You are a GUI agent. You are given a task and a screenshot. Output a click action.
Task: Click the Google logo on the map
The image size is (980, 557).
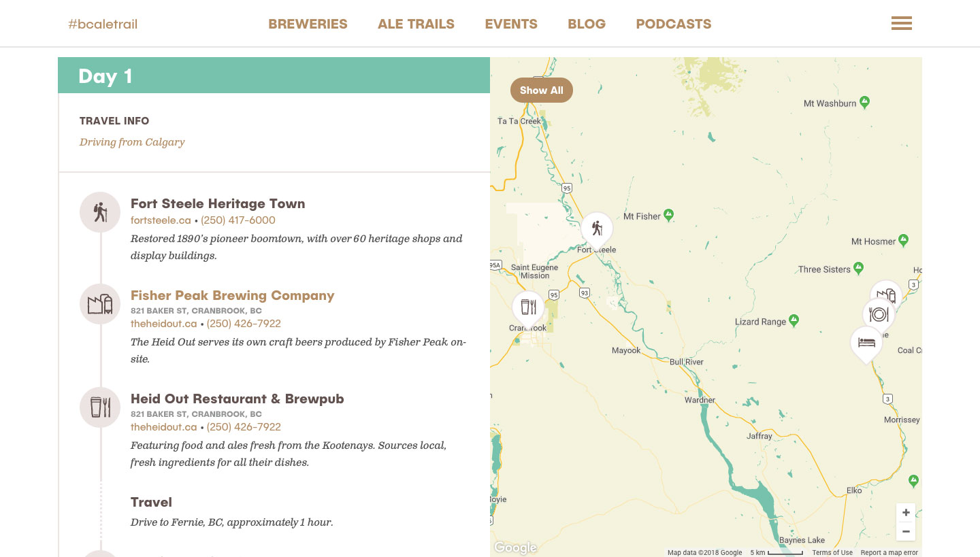(x=515, y=547)
